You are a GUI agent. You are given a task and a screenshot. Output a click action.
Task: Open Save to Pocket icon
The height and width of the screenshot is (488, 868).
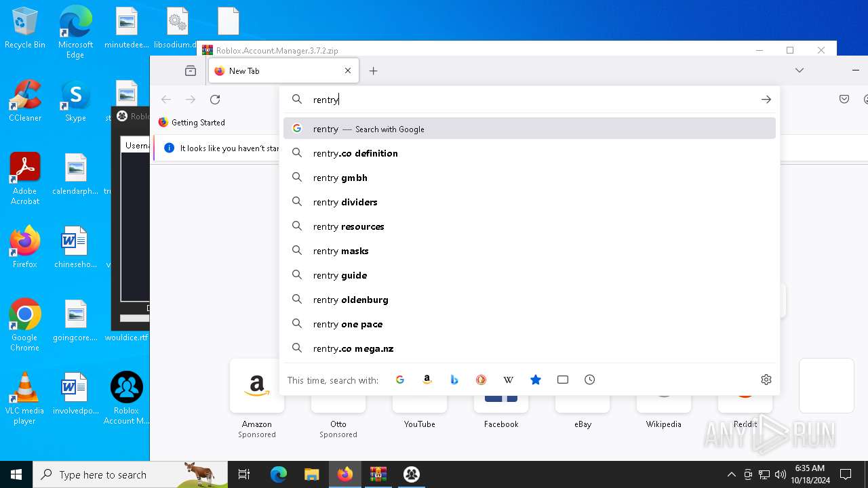point(844,100)
